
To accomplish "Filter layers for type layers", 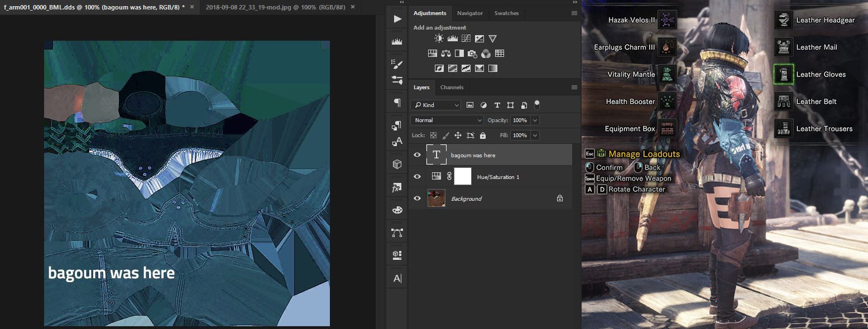I will coord(497,105).
